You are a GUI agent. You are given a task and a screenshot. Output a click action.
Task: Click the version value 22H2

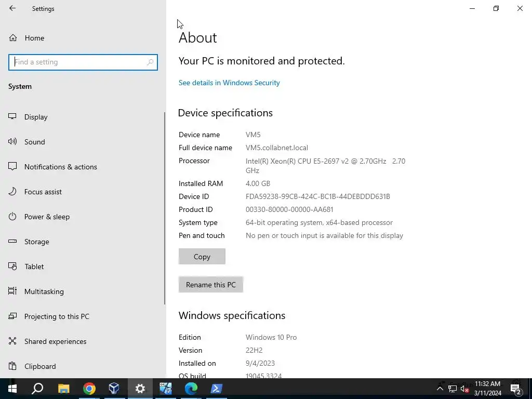click(254, 351)
